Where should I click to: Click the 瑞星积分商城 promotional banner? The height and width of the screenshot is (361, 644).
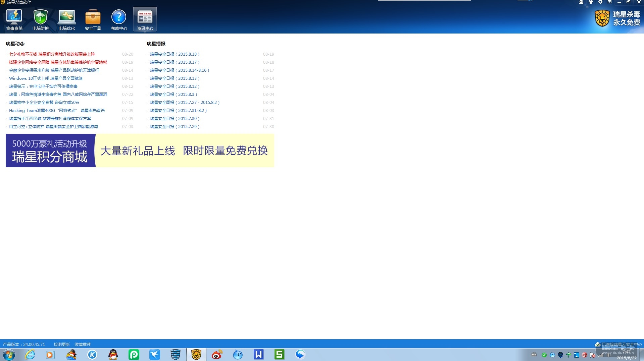[x=140, y=151]
